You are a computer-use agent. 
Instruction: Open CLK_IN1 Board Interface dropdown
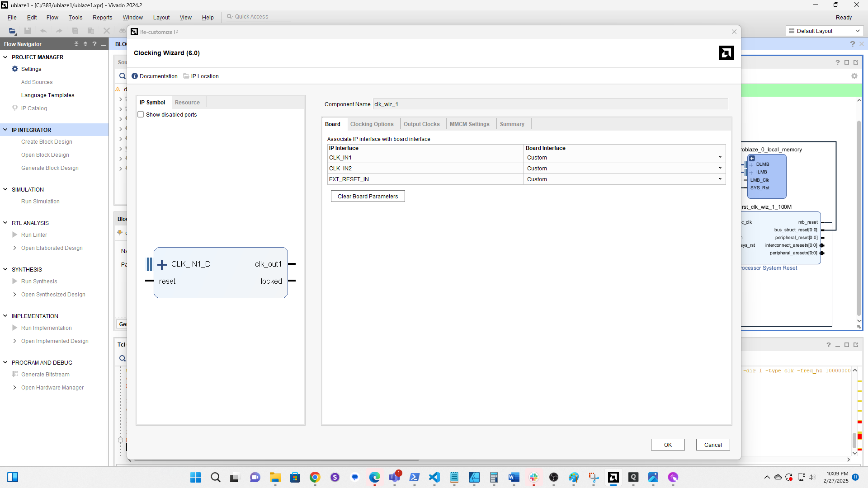point(720,157)
